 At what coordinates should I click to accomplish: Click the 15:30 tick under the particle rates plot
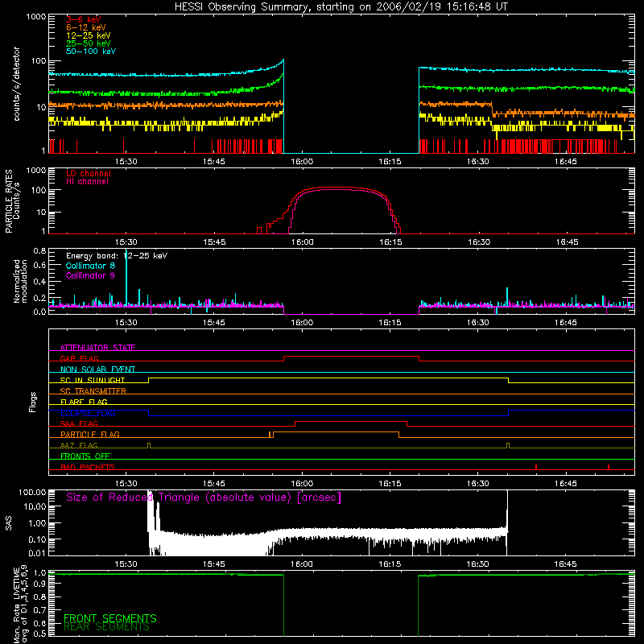pyautogui.click(x=126, y=242)
